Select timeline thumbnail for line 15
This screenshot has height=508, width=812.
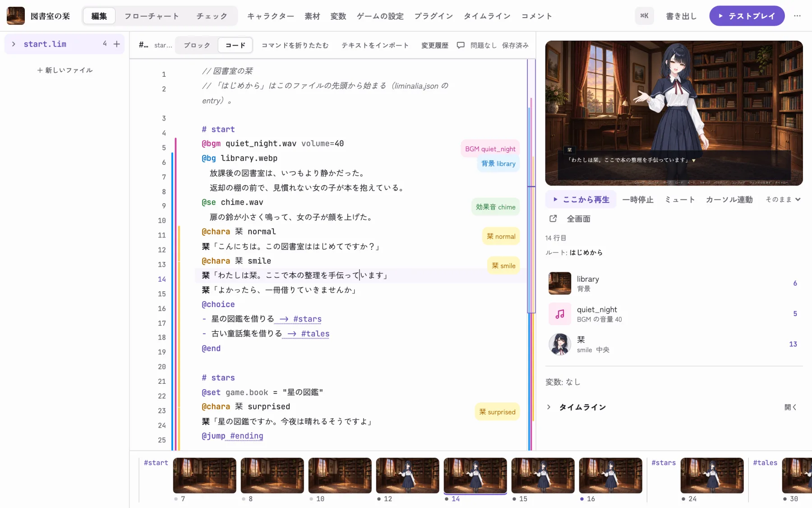543,475
